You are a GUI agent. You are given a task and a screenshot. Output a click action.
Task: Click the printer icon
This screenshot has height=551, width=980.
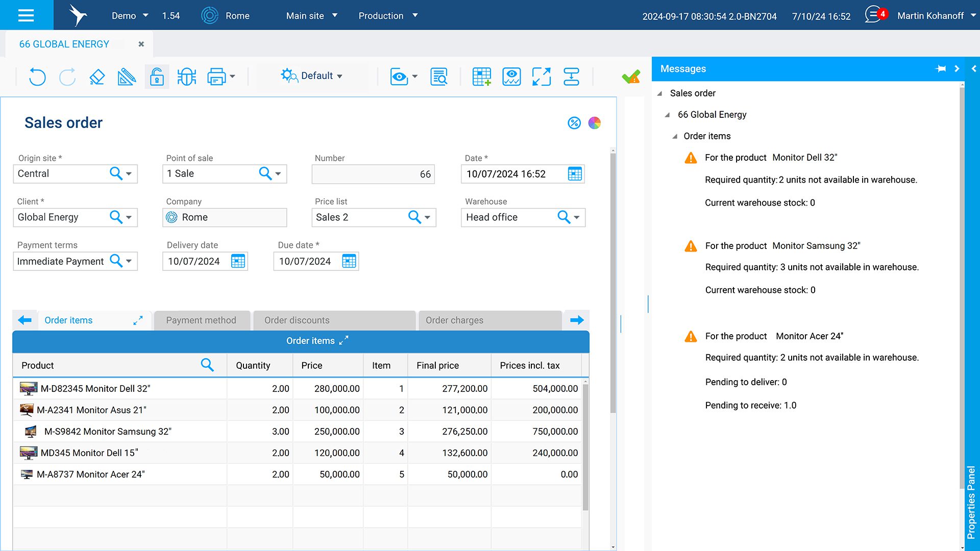(x=216, y=77)
